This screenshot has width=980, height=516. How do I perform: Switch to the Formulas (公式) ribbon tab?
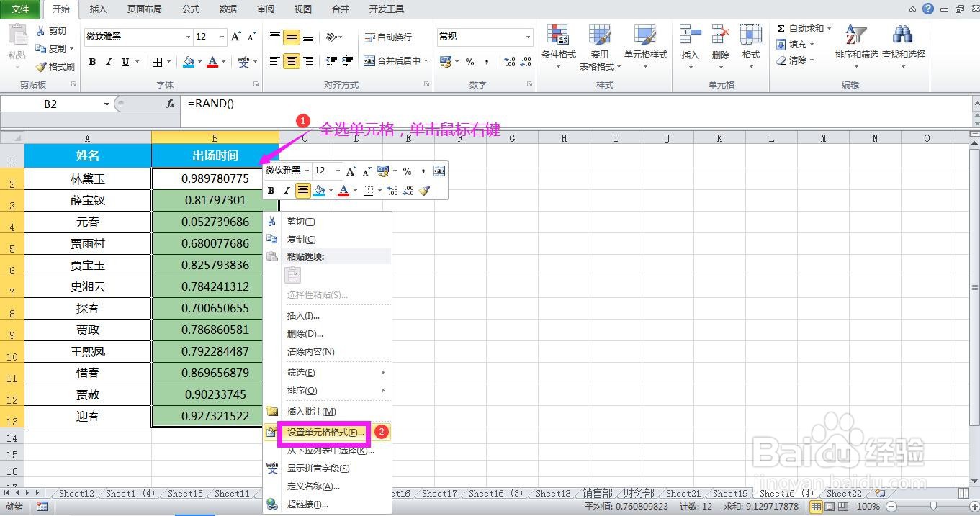pos(191,9)
